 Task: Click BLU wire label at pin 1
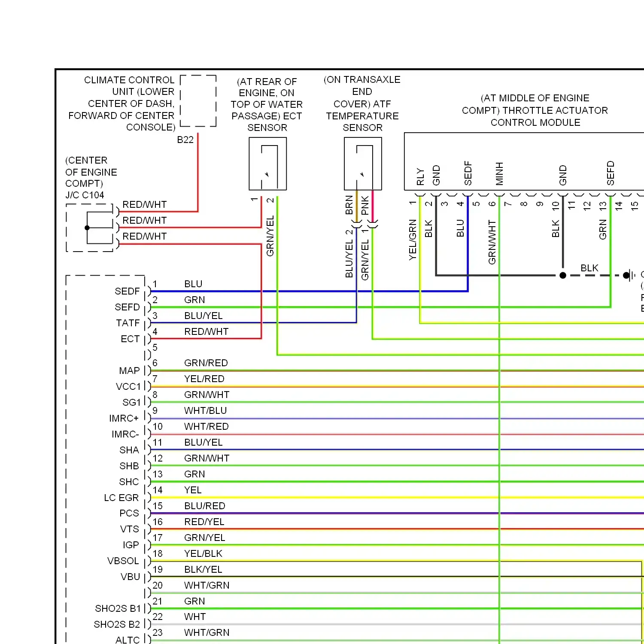(x=193, y=284)
